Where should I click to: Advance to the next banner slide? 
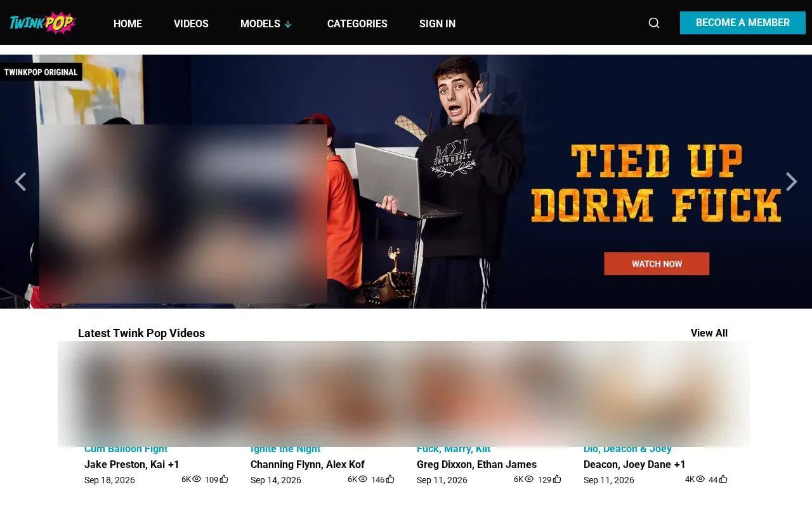[791, 182]
